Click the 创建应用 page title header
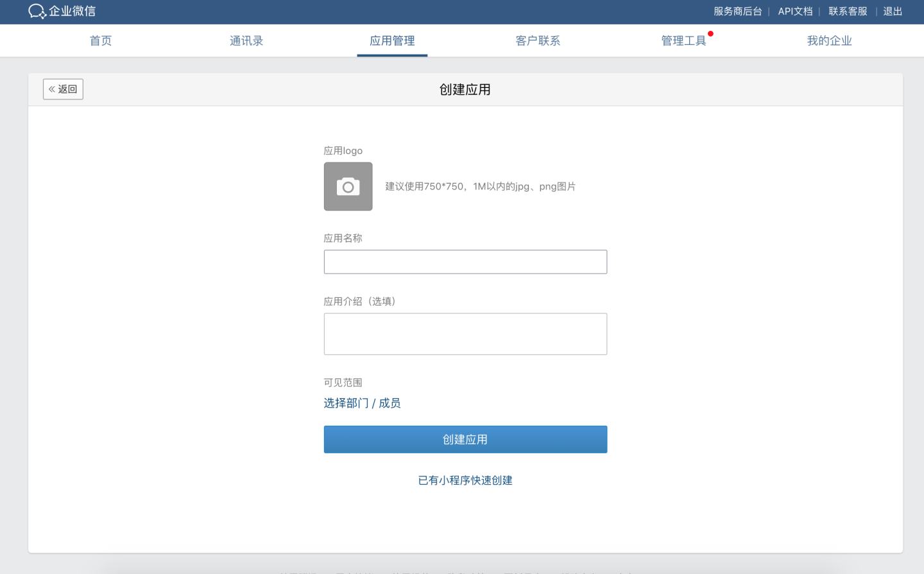Image resolution: width=924 pixels, height=574 pixels. [x=465, y=90]
